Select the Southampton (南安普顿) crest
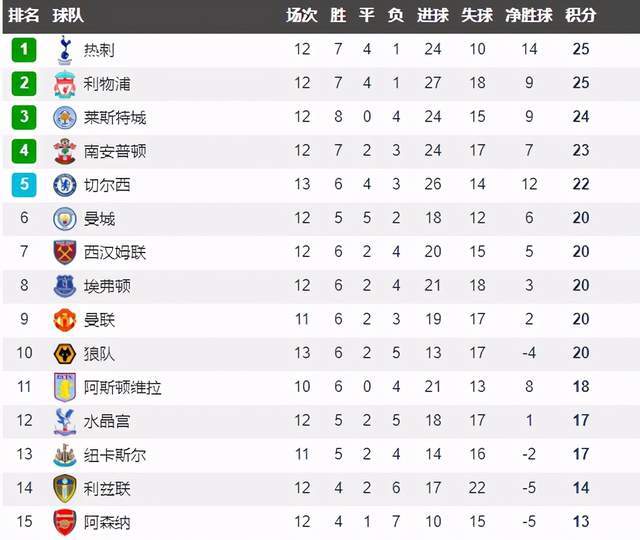This screenshot has height=540, width=640. pyautogui.click(x=65, y=151)
